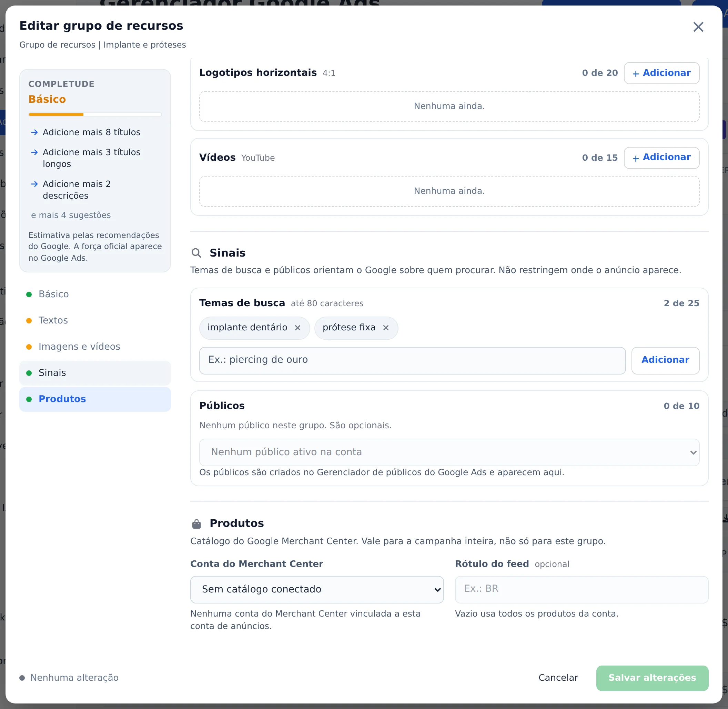
Task: Focus the search theme input field
Action: tap(412, 360)
